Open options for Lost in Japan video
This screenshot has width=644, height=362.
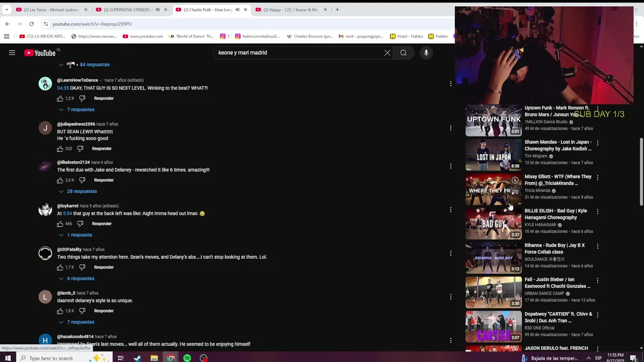[x=598, y=143]
